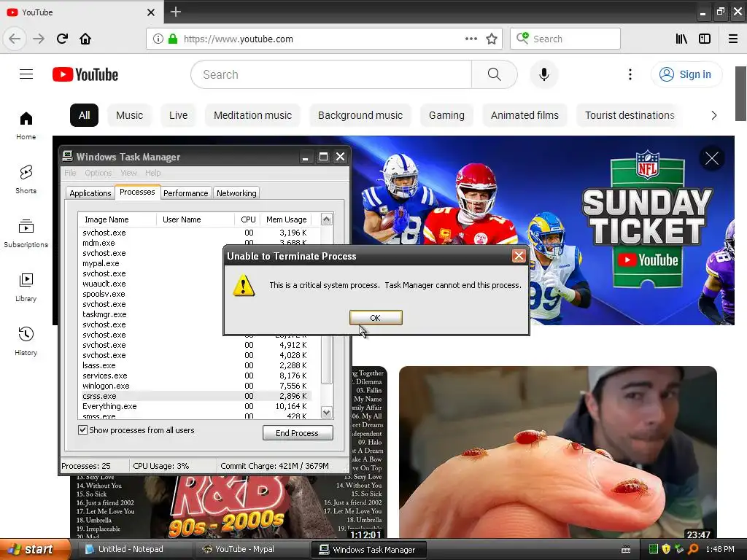Open Task Manager View menu

point(128,173)
